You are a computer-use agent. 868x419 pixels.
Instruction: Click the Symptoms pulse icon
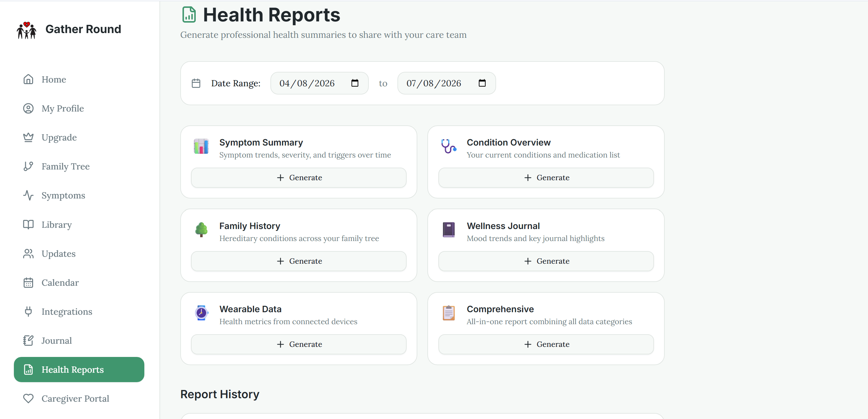[x=28, y=195]
